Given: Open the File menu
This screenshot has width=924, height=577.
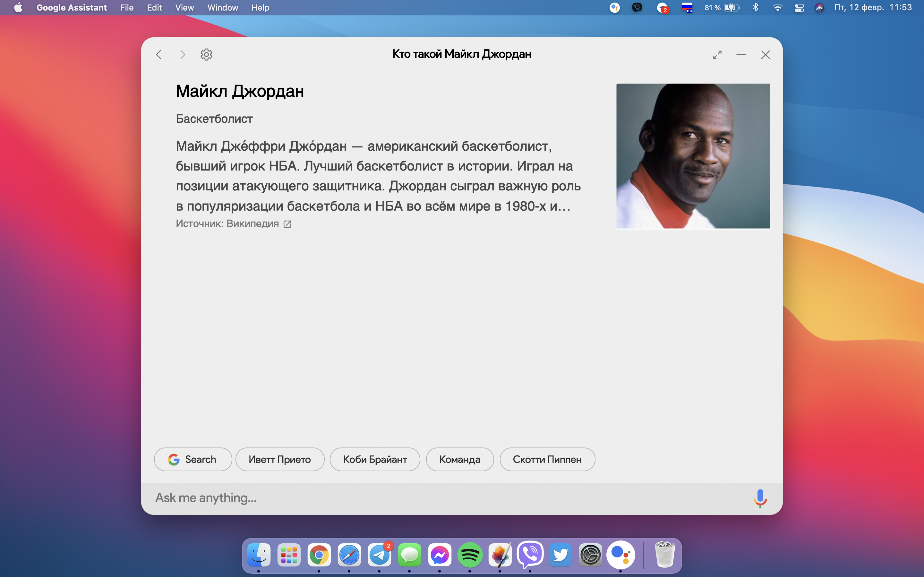Looking at the screenshot, I should point(126,8).
